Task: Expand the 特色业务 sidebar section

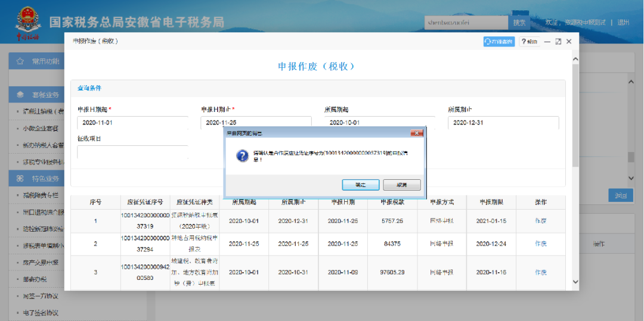Action: click(36, 178)
